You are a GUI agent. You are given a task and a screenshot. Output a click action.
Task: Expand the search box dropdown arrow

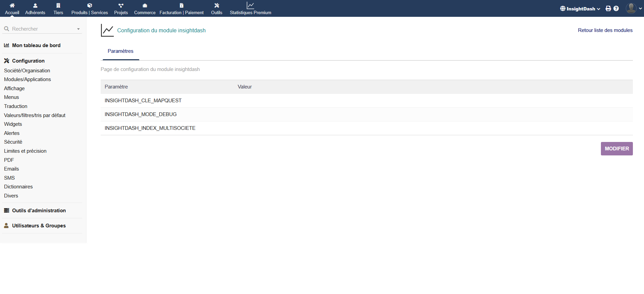tap(78, 29)
